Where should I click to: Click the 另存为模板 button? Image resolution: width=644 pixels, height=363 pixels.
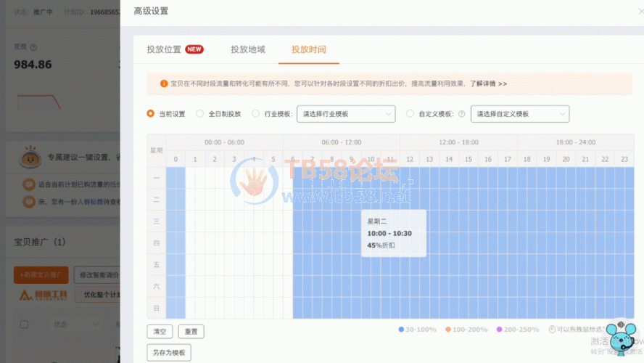coord(168,353)
